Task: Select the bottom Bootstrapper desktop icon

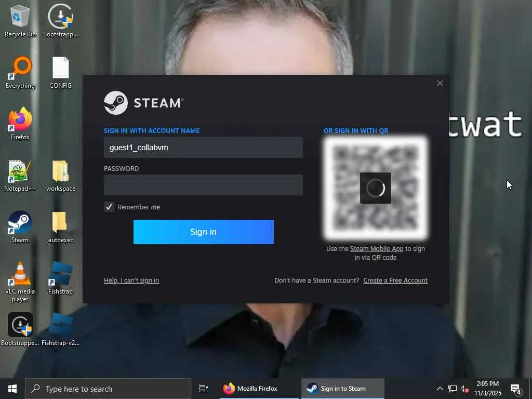Action: (x=20, y=329)
